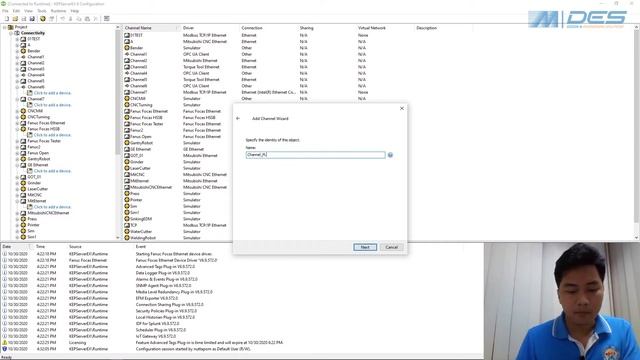Open the Help menu
This screenshot has height=360, width=640.
coord(75,11)
